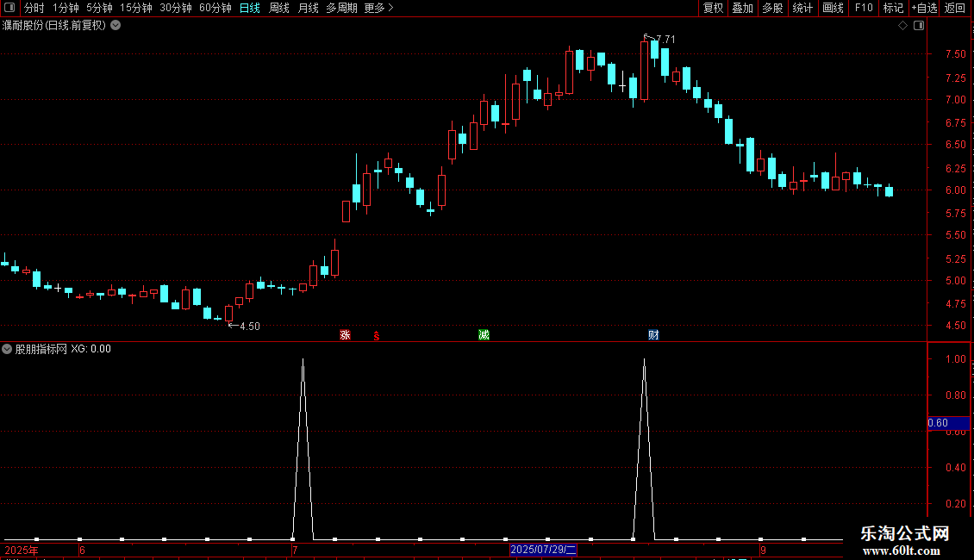The height and width of the screenshot is (560, 974).
Task: Open 多周期 multi-period view
Action: click(x=341, y=8)
